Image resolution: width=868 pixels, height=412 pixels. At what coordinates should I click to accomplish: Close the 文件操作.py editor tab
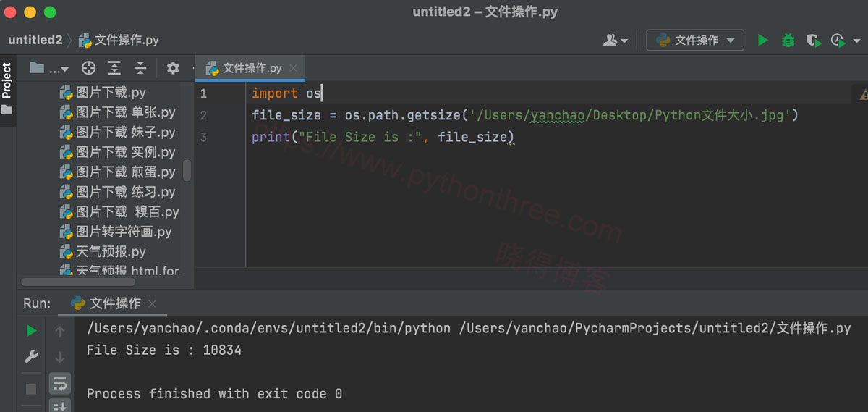293,68
